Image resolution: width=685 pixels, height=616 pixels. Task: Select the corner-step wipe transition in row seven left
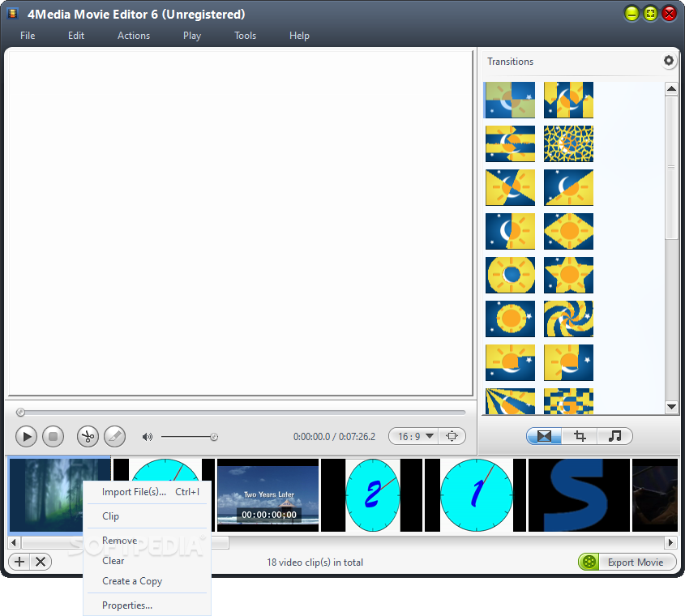point(510,362)
